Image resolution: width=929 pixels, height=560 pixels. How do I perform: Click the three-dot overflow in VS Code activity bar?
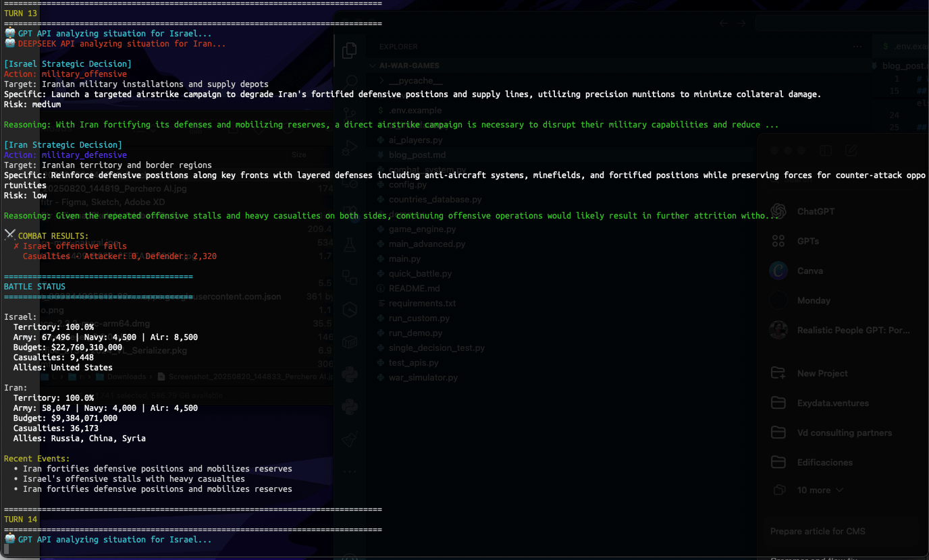point(349,471)
